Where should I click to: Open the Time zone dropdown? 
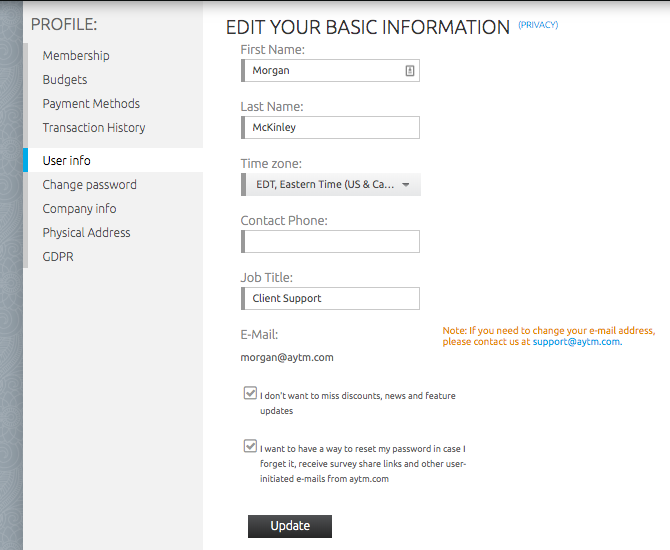tap(331, 184)
